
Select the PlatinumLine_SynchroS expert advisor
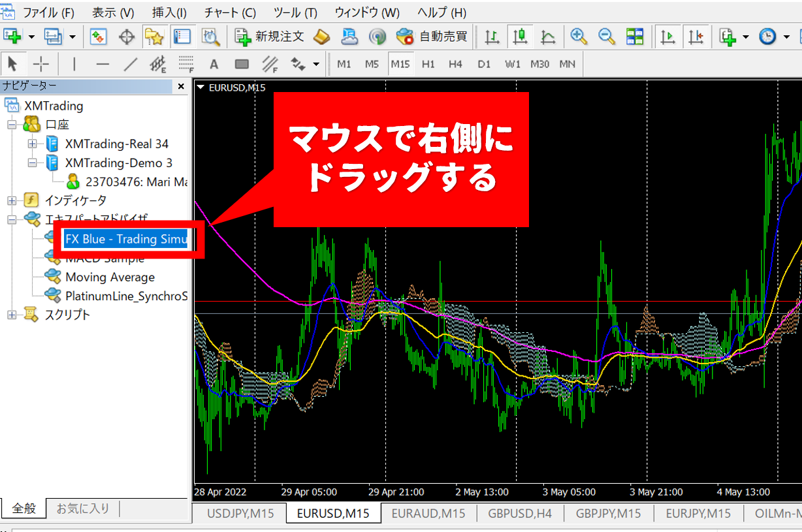(x=126, y=296)
